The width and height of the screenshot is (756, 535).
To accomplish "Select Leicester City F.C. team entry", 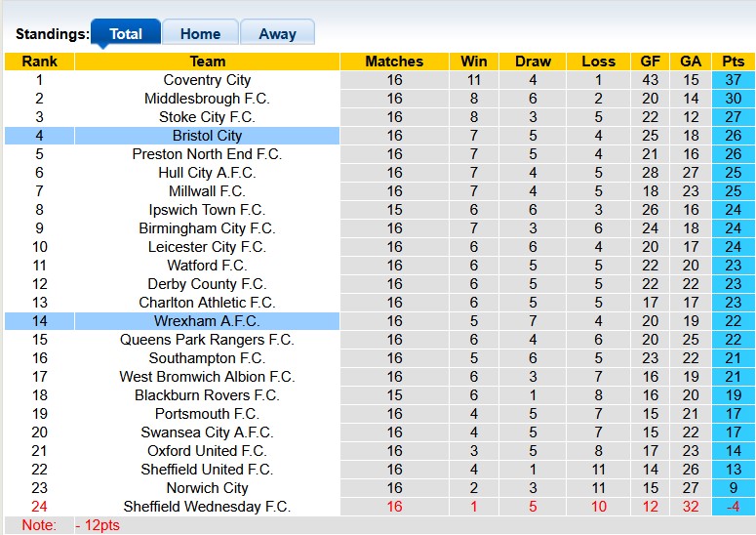I will (x=207, y=247).
